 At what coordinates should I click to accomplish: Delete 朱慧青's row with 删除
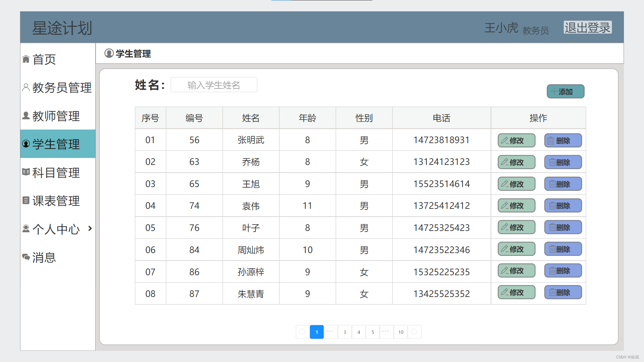pyautogui.click(x=563, y=293)
